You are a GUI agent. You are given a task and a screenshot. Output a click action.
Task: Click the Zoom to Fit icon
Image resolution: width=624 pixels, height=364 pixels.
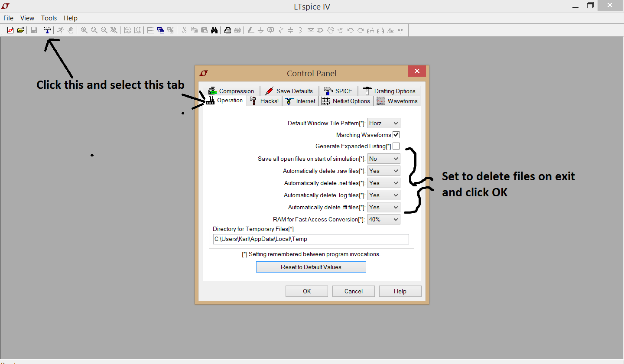(114, 30)
